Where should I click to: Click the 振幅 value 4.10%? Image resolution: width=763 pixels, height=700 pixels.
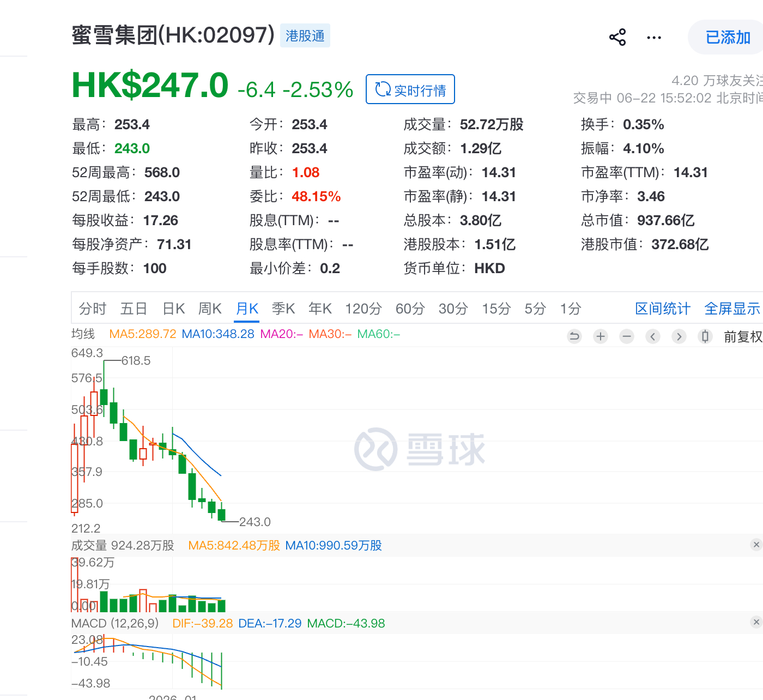pyautogui.click(x=644, y=148)
